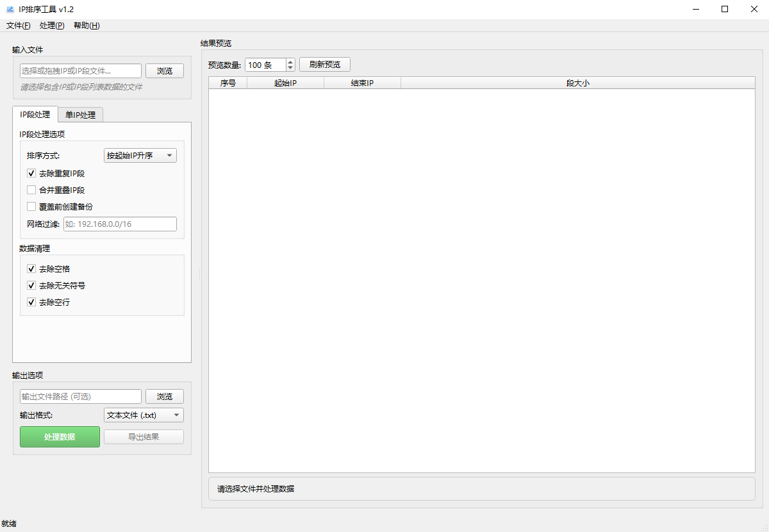Click the 起始IP column header
The image size is (769, 532).
(285, 83)
